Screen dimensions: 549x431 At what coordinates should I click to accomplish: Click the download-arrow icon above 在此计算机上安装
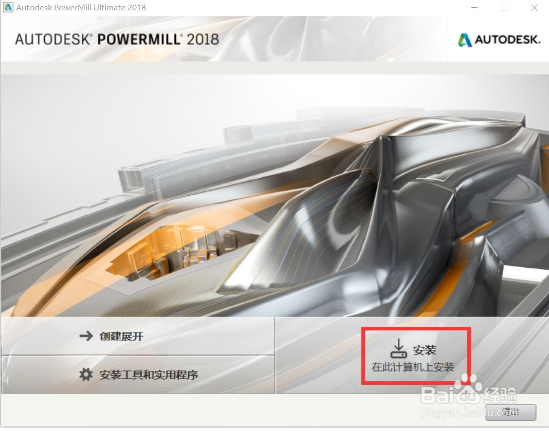coord(398,348)
